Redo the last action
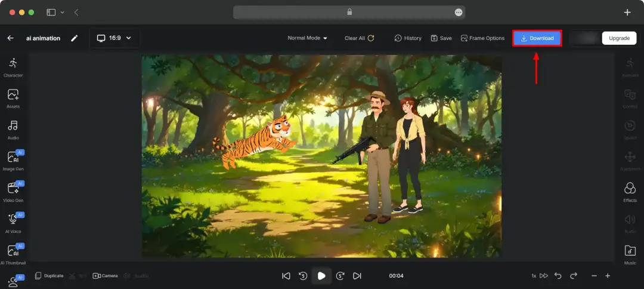644x289 pixels. (x=574, y=275)
